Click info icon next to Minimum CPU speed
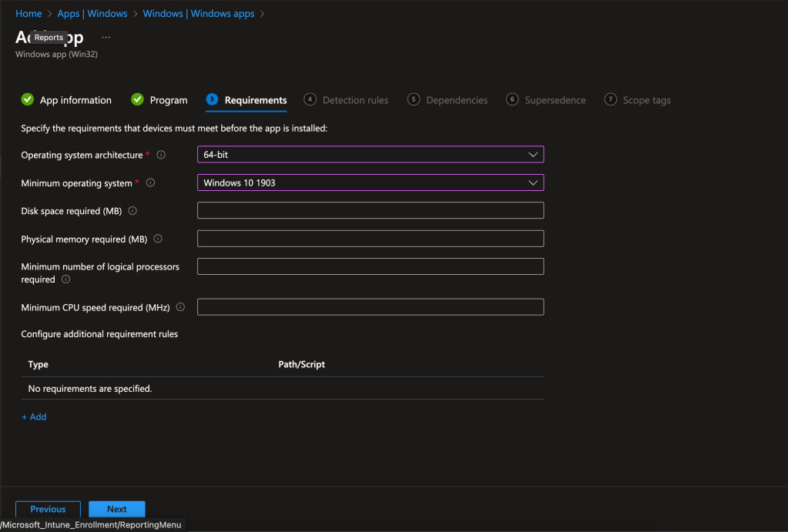Image resolution: width=788 pixels, height=532 pixels. pyautogui.click(x=180, y=307)
